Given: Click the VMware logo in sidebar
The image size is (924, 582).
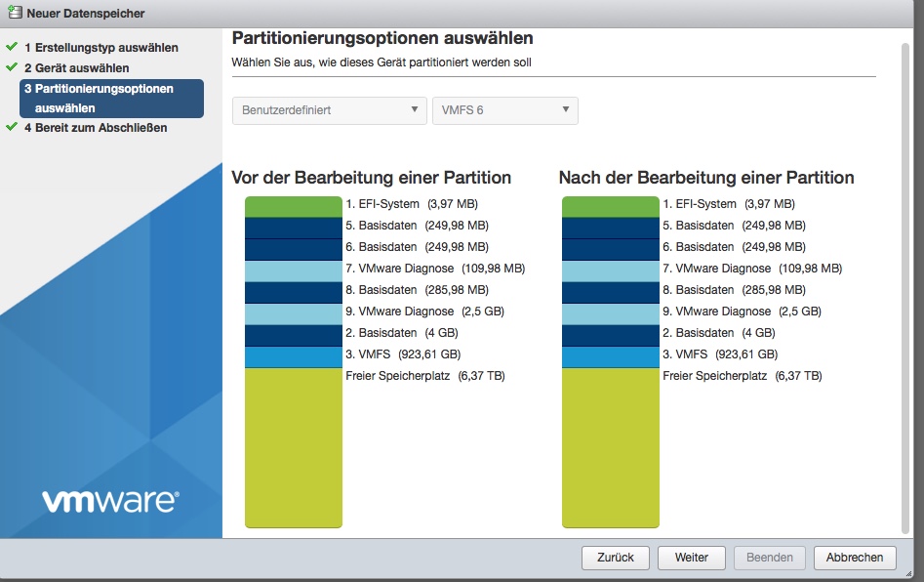Looking at the screenshot, I should coord(110,501).
